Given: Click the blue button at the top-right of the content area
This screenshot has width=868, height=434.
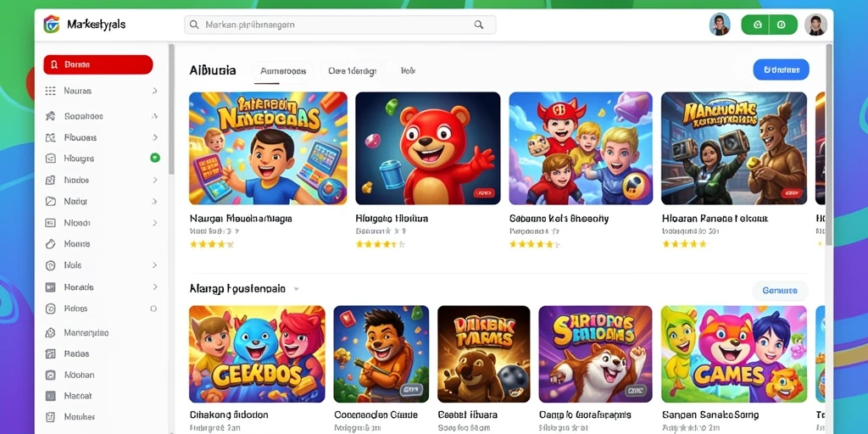Looking at the screenshot, I should 781,70.
